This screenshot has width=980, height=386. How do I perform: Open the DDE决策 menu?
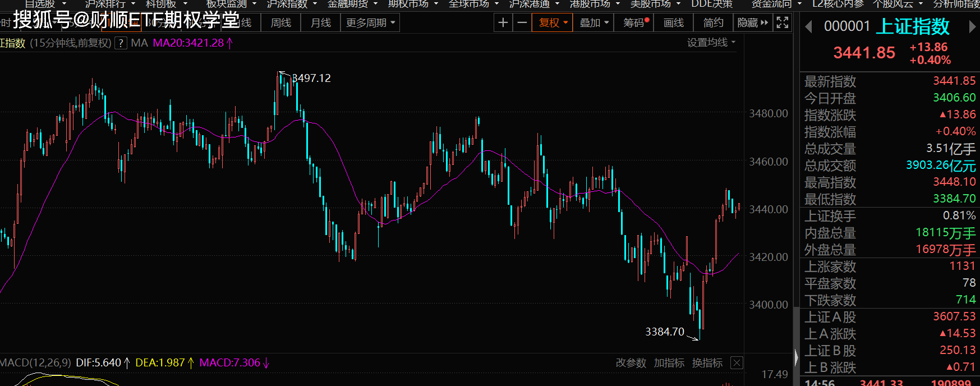(x=712, y=4)
